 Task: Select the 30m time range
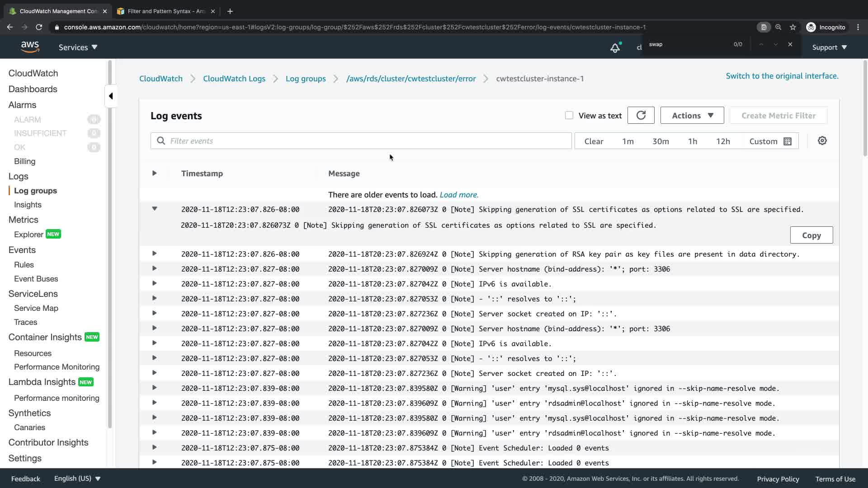click(x=660, y=141)
